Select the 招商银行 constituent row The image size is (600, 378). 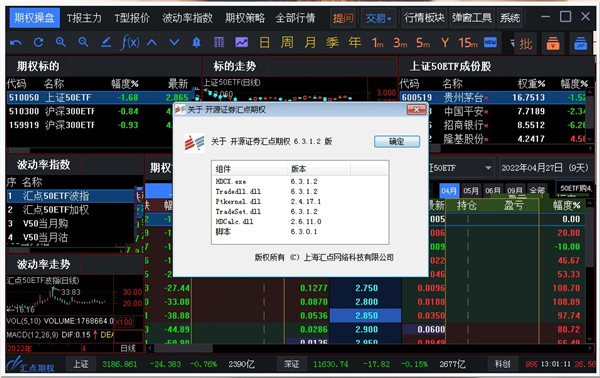click(508, 125)
